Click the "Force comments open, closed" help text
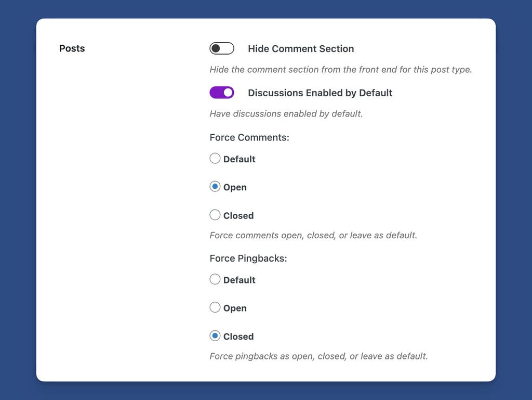 tap(313, 235)
